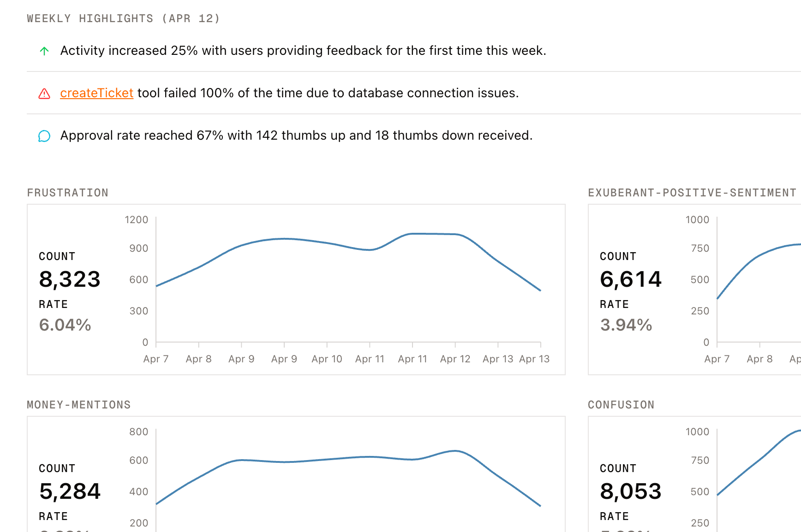
Task: Click the 'Activity increased 25%' highlight text
Action: [x=303, y=51]
